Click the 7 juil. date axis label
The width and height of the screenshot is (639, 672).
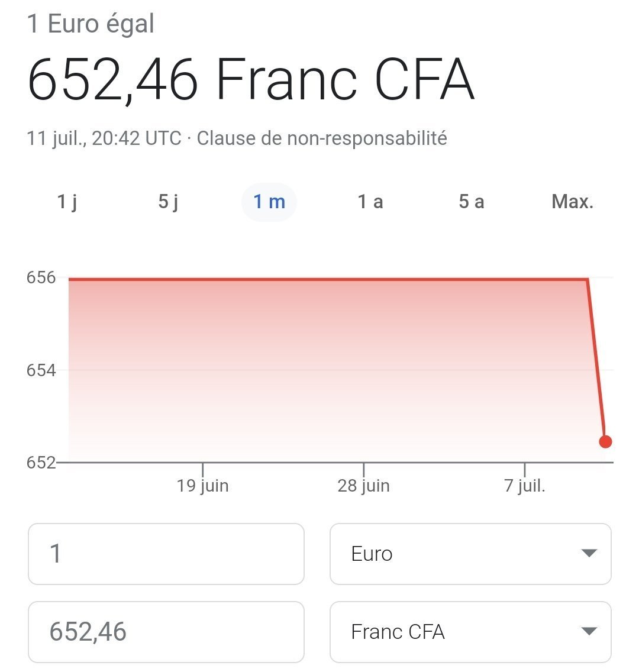click(525, 486)
